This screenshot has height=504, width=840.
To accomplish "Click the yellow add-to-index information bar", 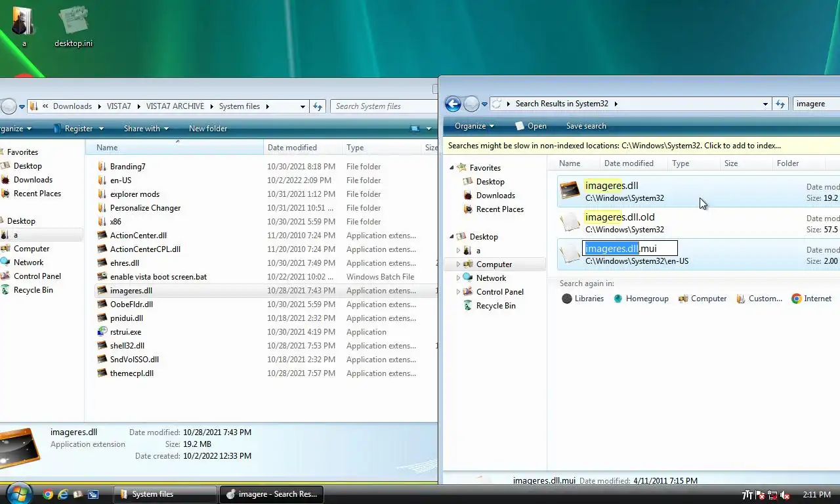I will [x=641, y=146].
